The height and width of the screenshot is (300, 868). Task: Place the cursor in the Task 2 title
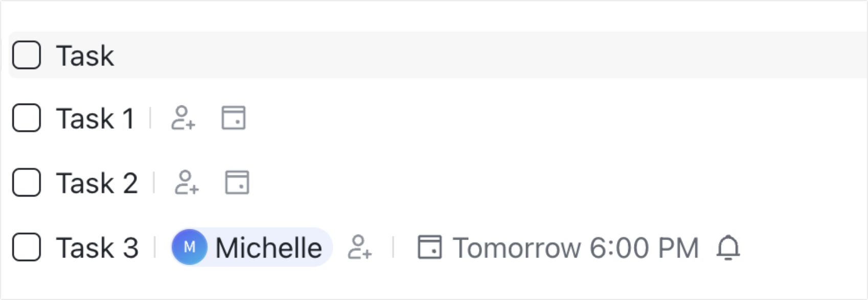pos(97,183)
